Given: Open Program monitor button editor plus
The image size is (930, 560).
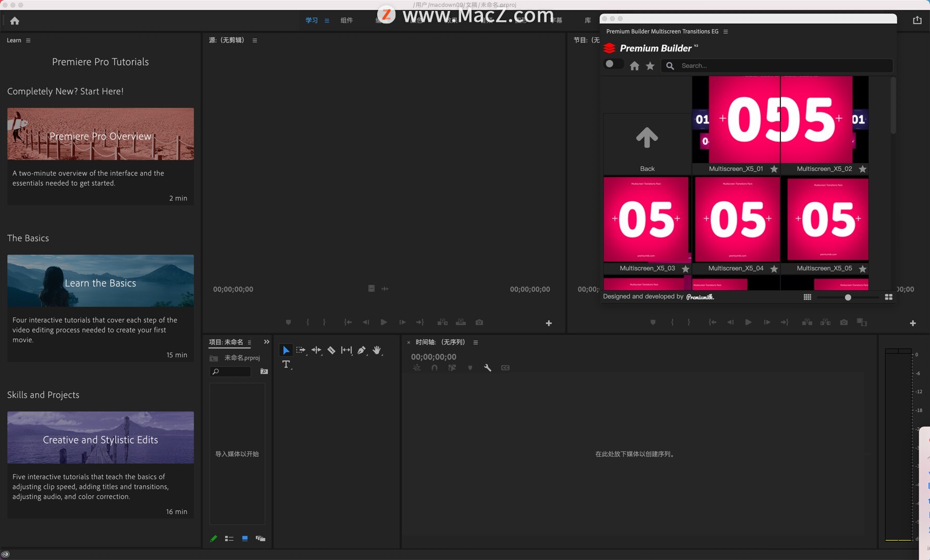Looking at the screenshot, I should [x=913, y=323].
